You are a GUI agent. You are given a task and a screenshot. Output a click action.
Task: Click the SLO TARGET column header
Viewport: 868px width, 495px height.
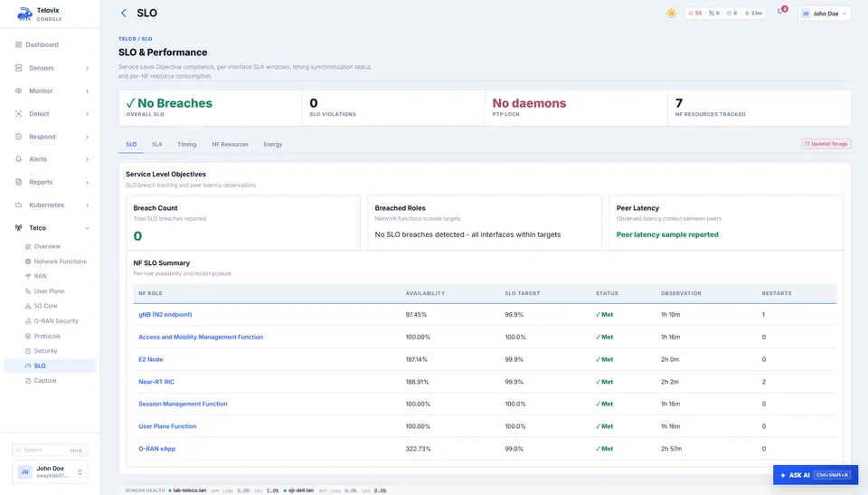coord(522,293)
